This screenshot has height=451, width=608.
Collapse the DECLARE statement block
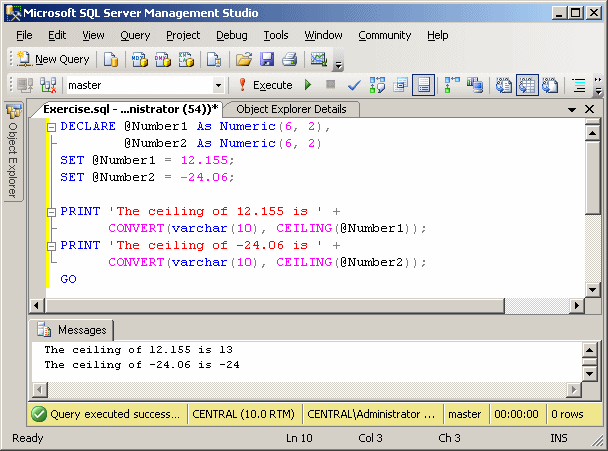(52, 127)
